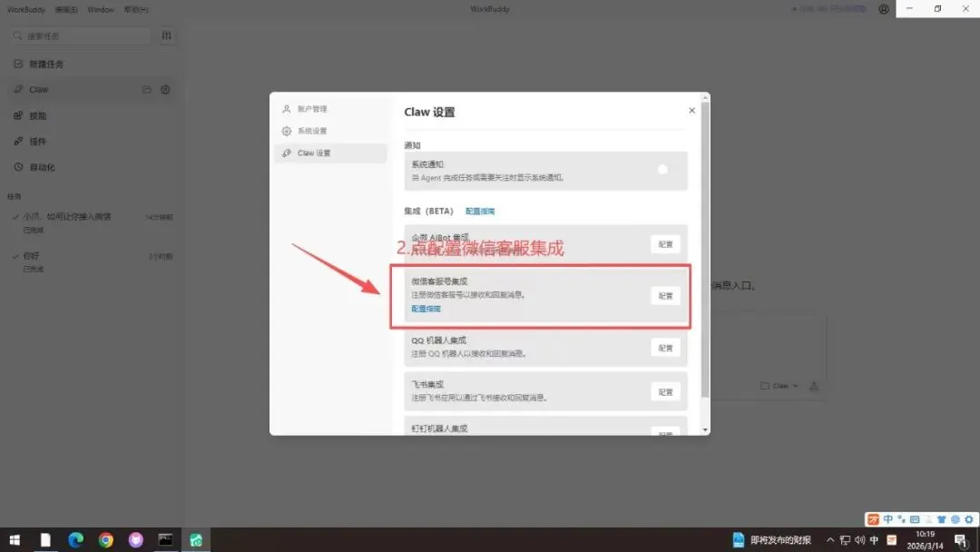The height and width of the screenshot is (552, 980).
Task: Click the 搜索任务 search input field
Action: coord(82,36)
